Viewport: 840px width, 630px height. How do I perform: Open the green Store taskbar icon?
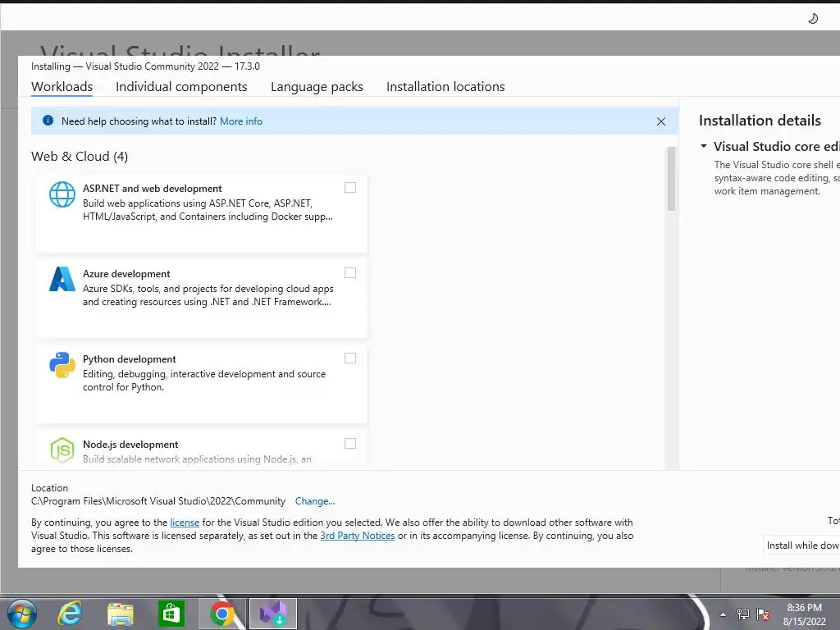pyautogui.click(x=171, y=614)
